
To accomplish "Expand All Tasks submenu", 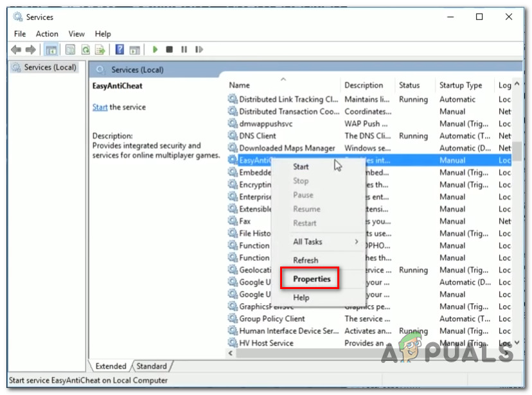I will pos(319,241).
